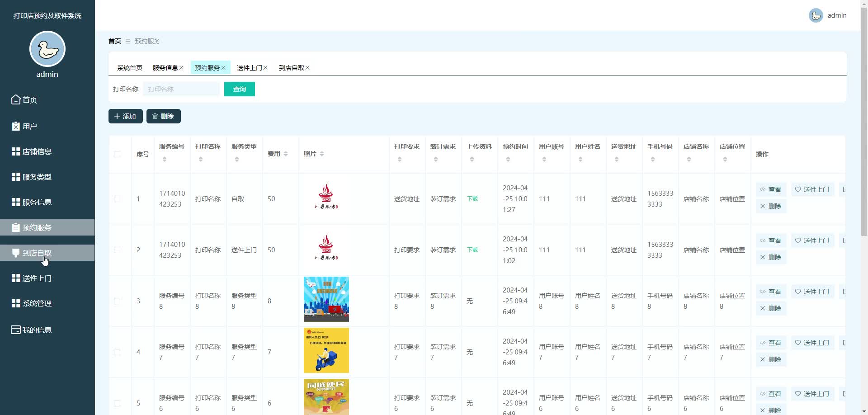
Task: Open the yellow delivery photo in row 4
Action: [326, 350]
